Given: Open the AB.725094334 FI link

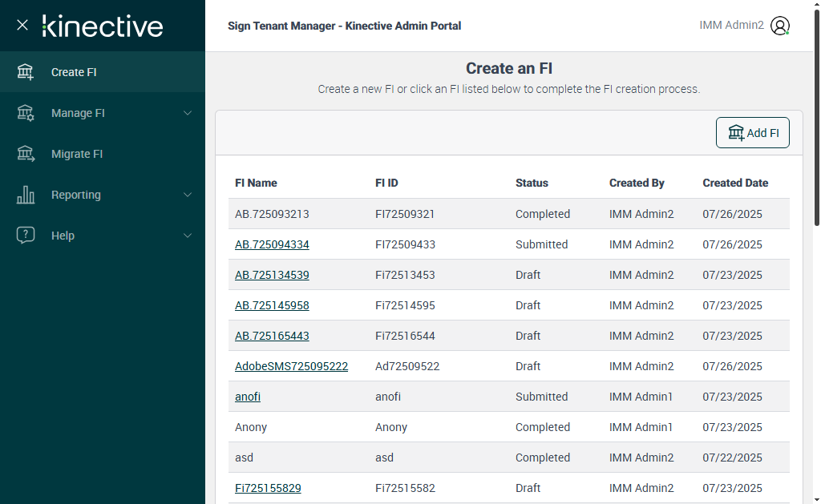Looking at the screenshot, I should [272, 244].
